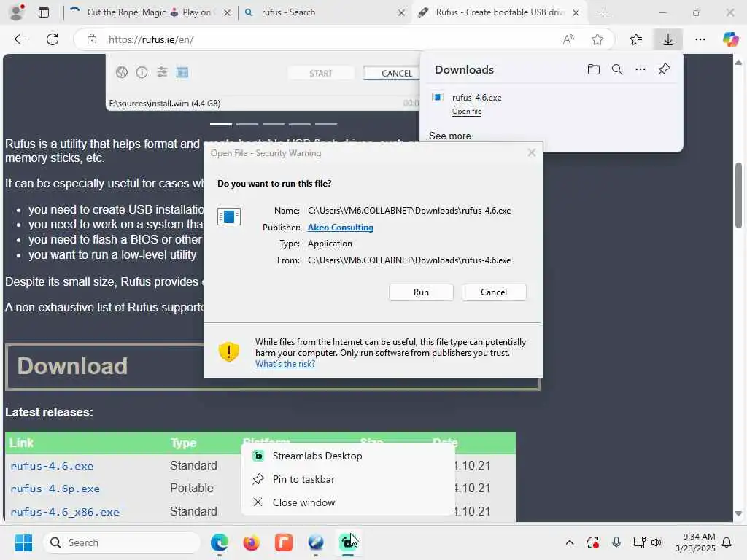Toggle Read aloud icon in address bar
This screenshot has height=560, width=747.
pyautogui.click(x=568, y=39)
